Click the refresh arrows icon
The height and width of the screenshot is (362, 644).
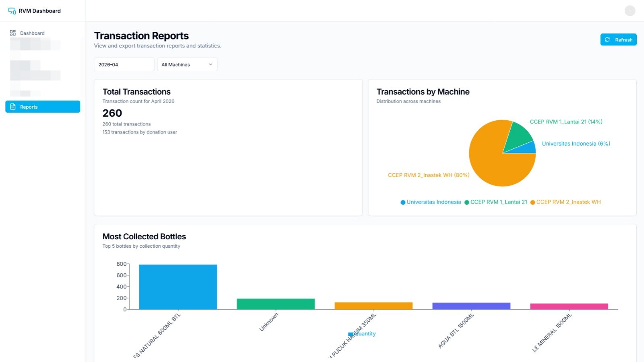[607, 40]
